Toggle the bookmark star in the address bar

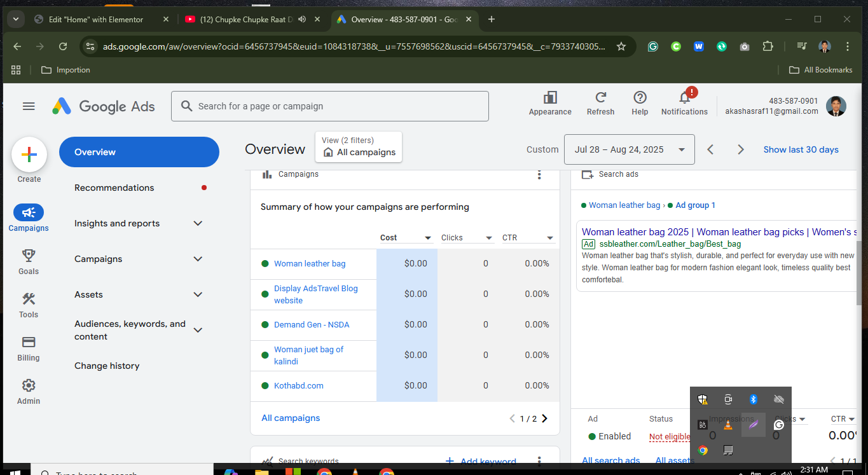(x=621, y=46)
